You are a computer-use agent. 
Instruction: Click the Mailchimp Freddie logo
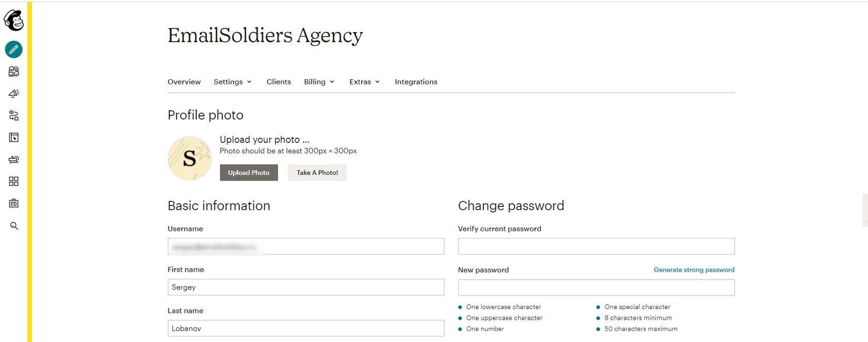point(14,21)
